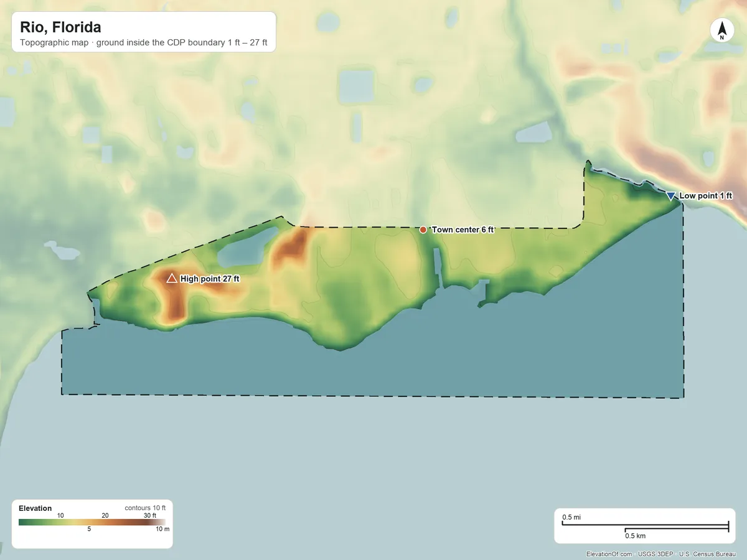This screenshot has height=560, width=747.
Task: Click the 'Elevation' legend heading
Action: [35, 508]
